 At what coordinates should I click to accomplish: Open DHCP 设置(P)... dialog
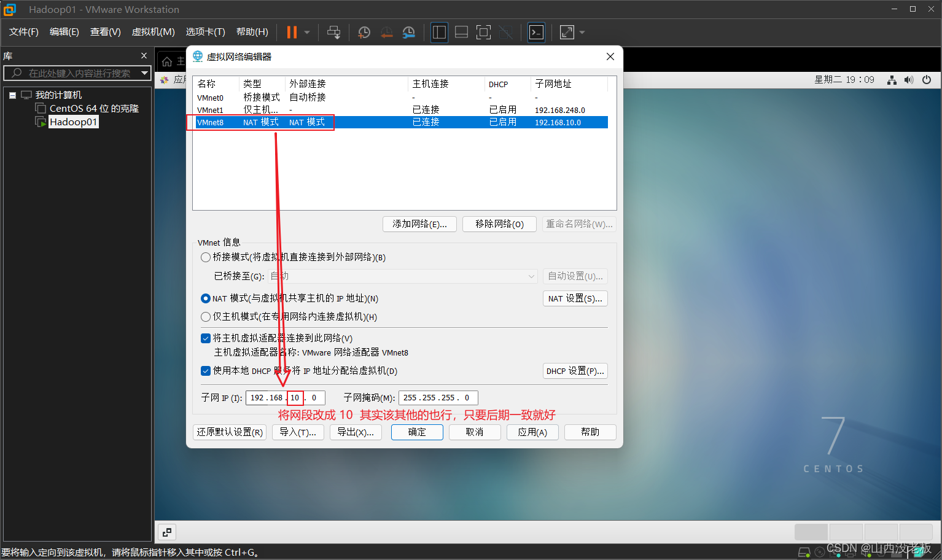click(x=575, y=371)
